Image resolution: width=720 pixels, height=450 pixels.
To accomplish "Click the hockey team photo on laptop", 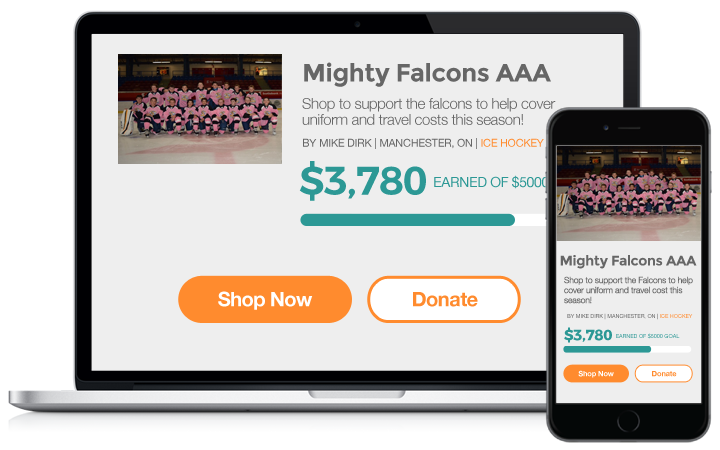I will (x=200, y=109).
